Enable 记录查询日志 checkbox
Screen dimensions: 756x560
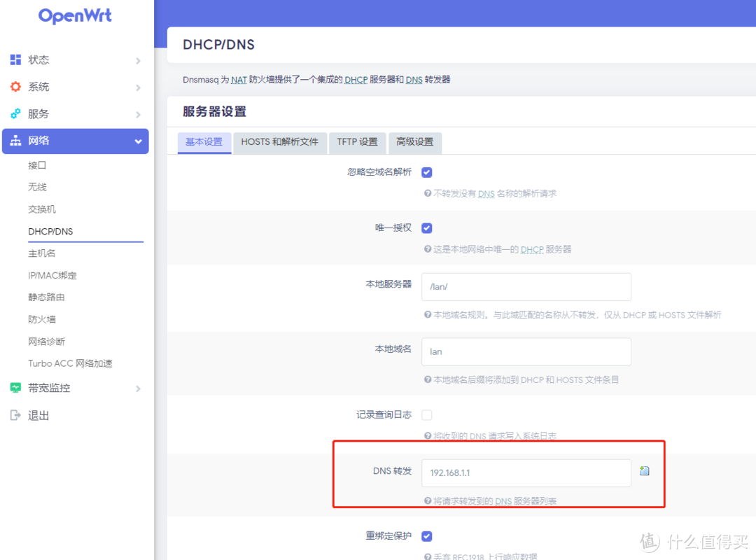(426, 414)
